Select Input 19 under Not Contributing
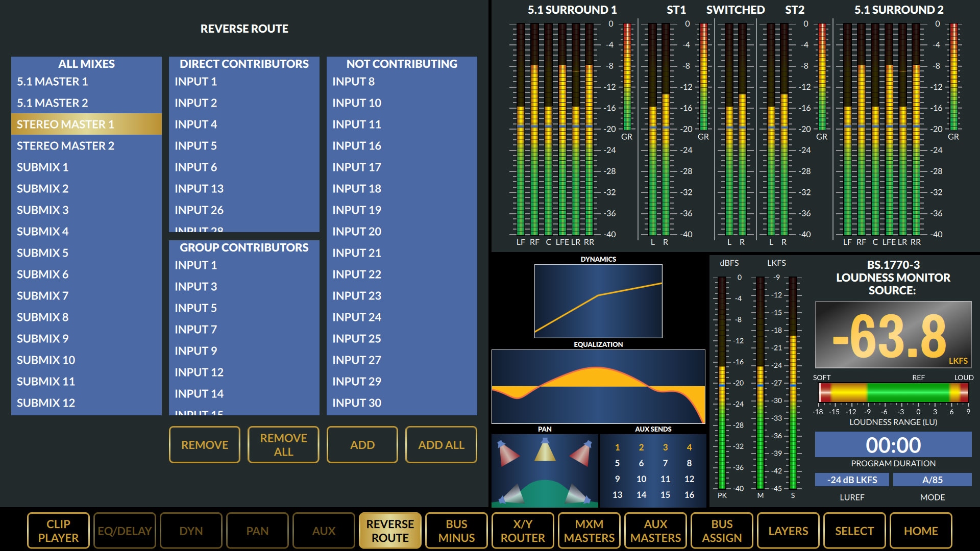Screen dimensions: 980x551 pyautogui.click(x=402, y=210)
